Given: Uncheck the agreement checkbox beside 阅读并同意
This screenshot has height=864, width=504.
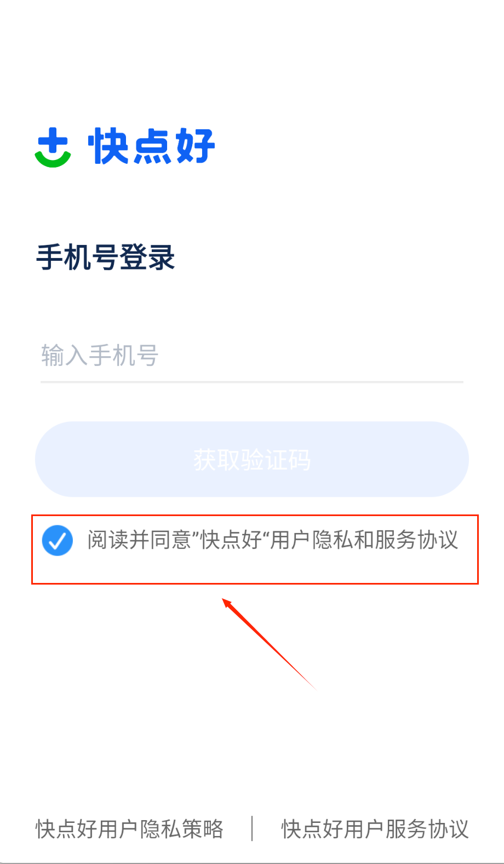Looking at the screenshot, I should click(58, 540).
